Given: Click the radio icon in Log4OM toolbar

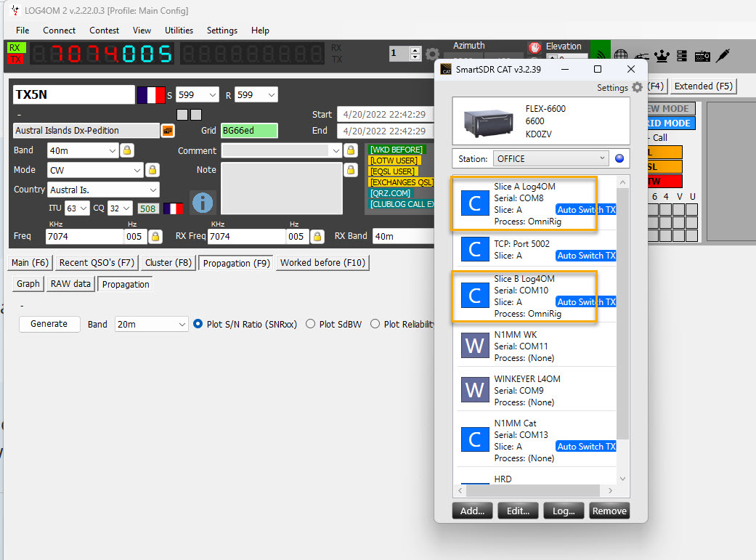Looking at the screenshot, I should coord(702,57).
